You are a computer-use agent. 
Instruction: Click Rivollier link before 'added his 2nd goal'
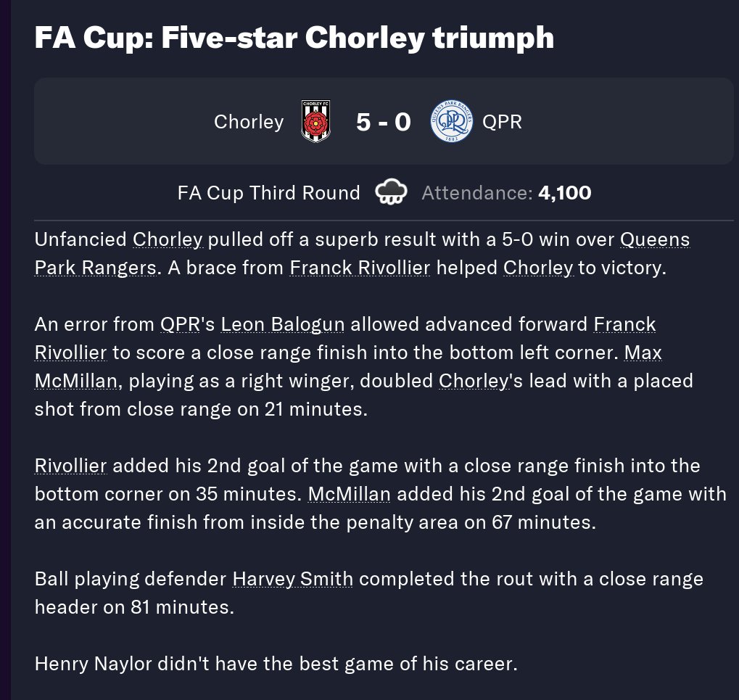click(x=70, y=466)
